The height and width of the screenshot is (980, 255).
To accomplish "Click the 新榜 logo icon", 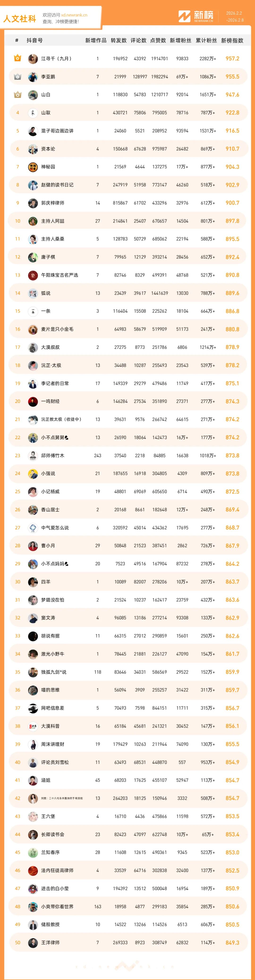I will [184, 16].
